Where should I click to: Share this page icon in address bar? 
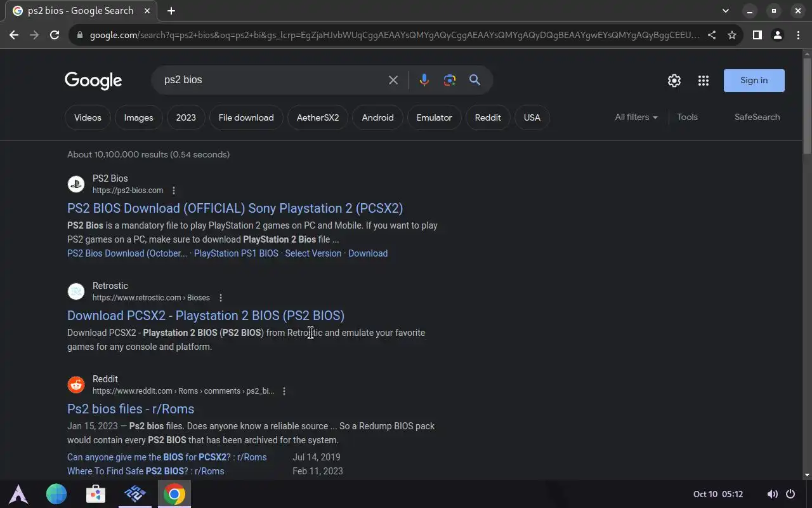click(x=712, y=35)
